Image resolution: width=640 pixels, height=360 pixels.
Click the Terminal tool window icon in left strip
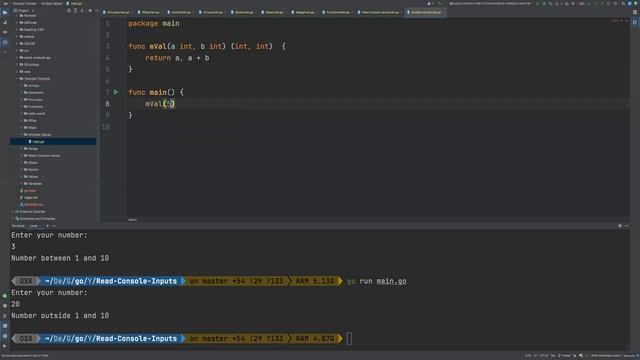[5, 326]
